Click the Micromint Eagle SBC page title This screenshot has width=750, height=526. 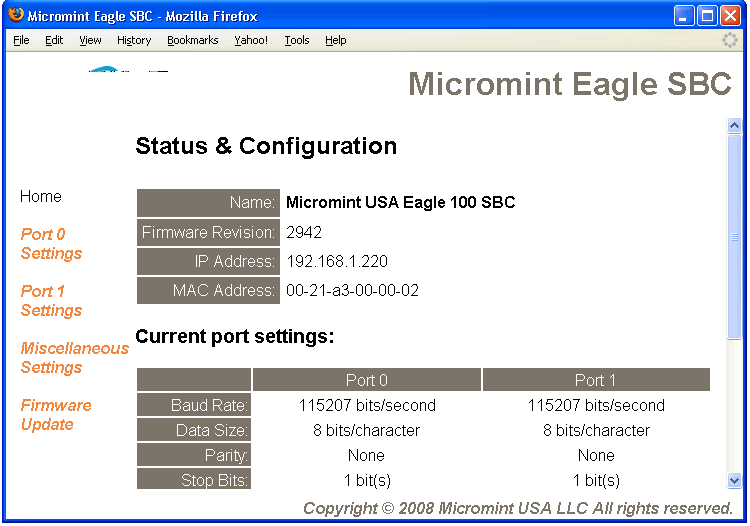(x=570, y=84)
